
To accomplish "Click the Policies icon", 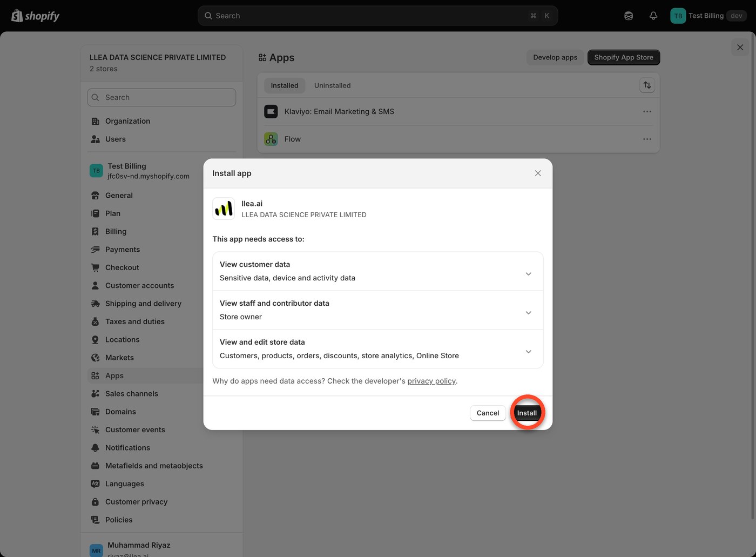I will [95, 520].
